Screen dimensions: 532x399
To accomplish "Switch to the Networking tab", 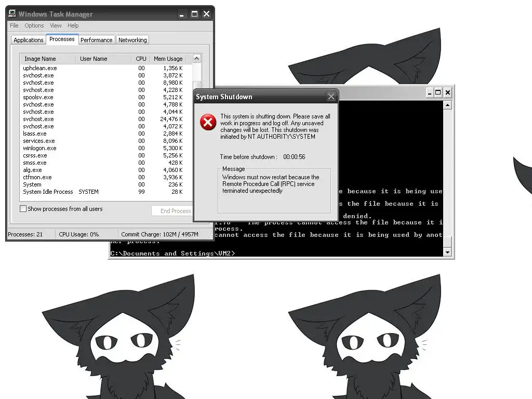I will click(x=132, y=40).
